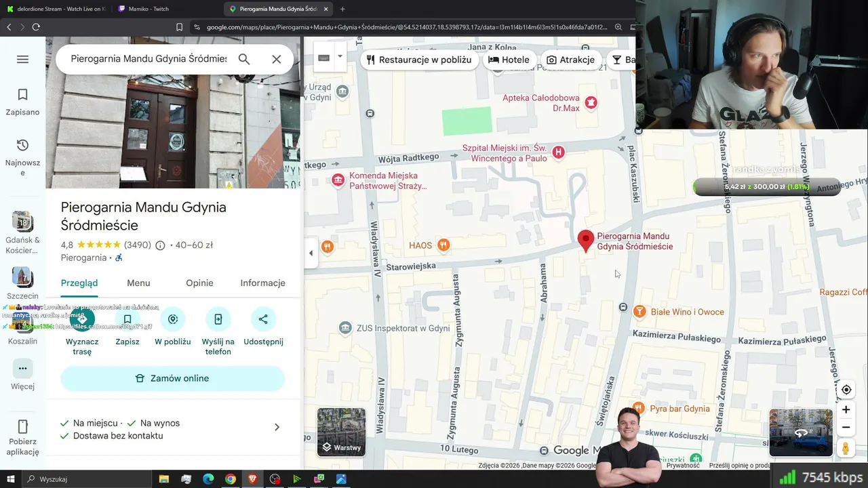Switch to the Przegląd tab
The height and width of the screenshot is (488, 868).
pyautogui.click(x=79, y=283)
